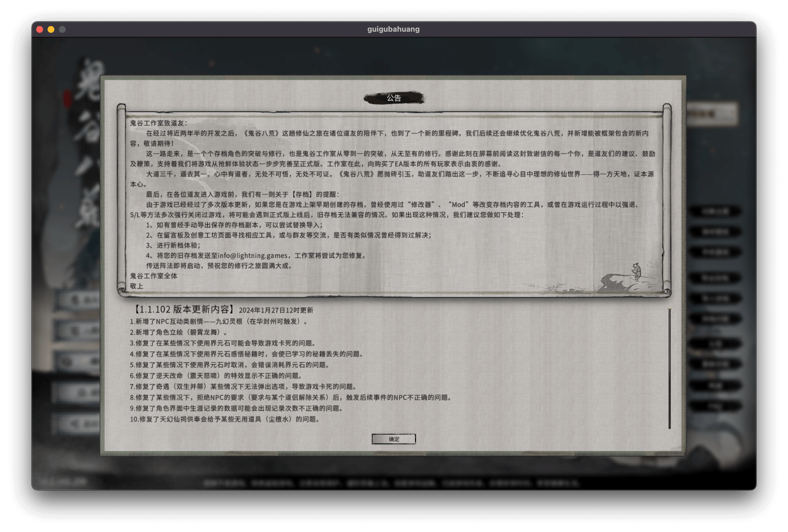The width and height of the screenshot is (788, 532).
Task: Click the update notes vertical scrollbar
Action: [x=669, y=368]
